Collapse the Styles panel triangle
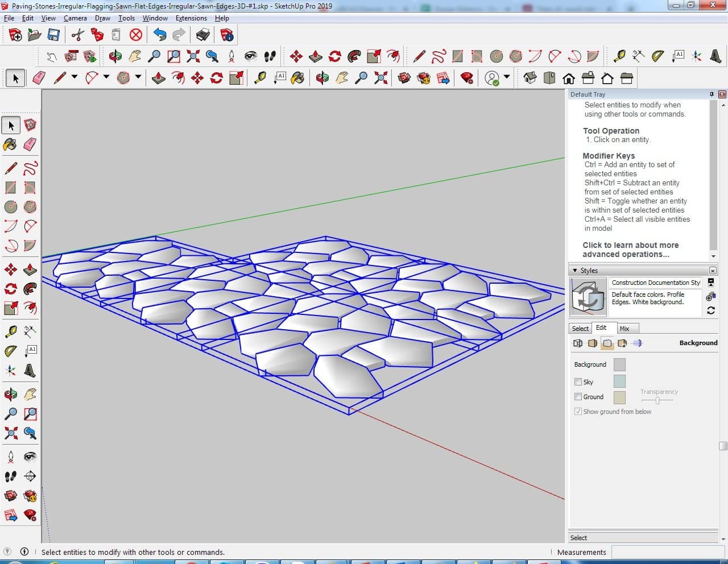This screenshot has width=728, height=564. pos(575,271)
